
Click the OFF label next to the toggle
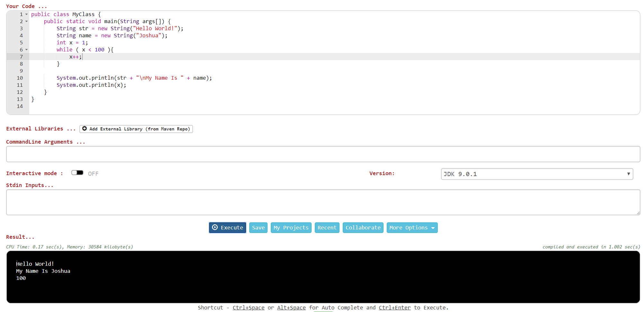pyautogui.click(x=93, y=174)
